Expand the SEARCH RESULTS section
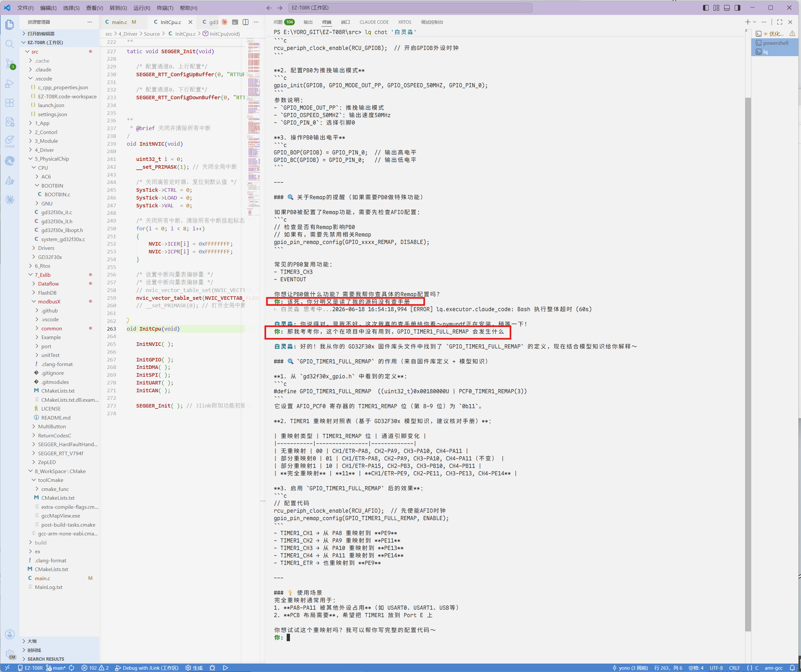 (59, 659)
